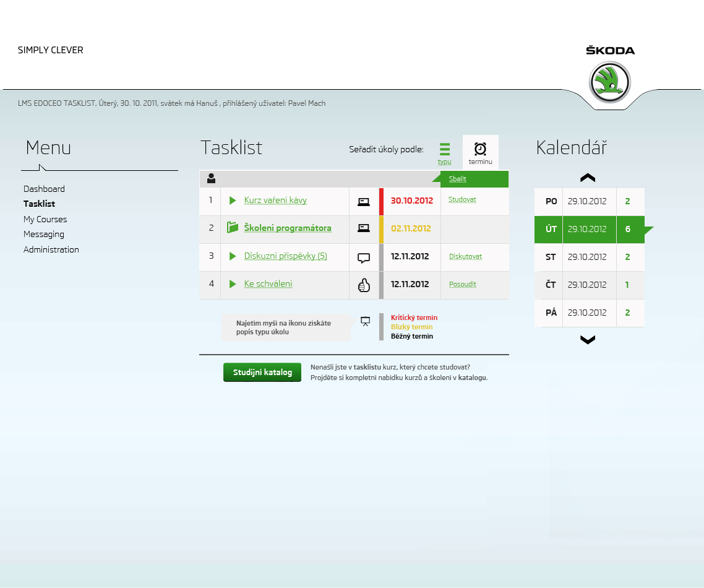Open Dashboard from the menu
The image size is (704, 588).
coord(44,189)
